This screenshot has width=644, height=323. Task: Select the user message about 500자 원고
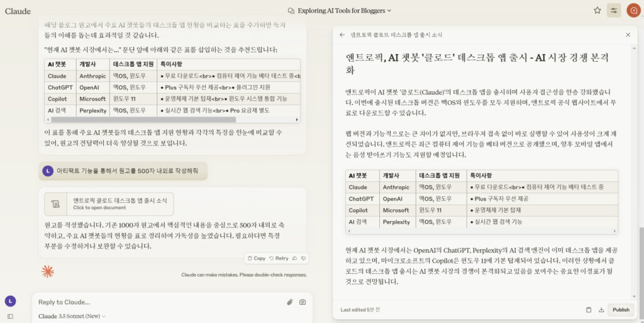pos(123,171)
